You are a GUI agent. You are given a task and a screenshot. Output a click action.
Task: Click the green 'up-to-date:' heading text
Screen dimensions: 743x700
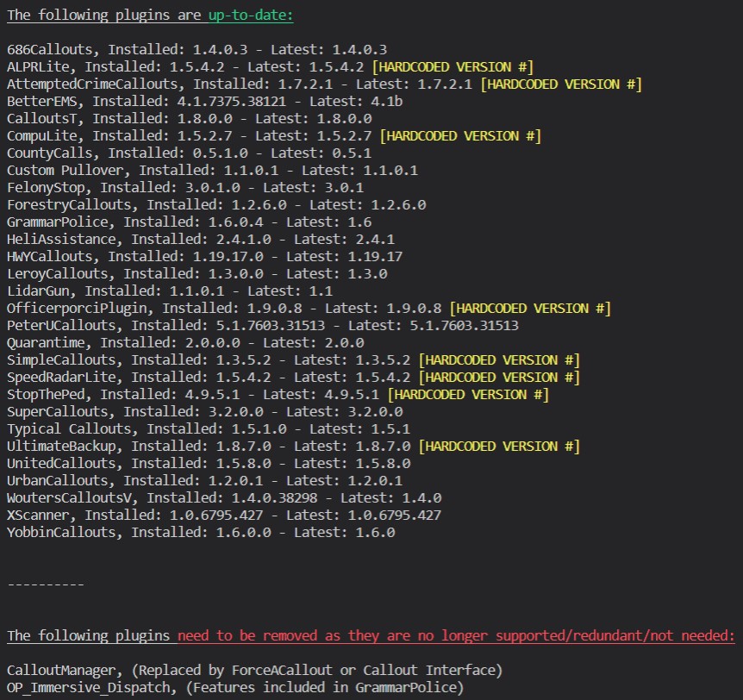coord(251,16)
